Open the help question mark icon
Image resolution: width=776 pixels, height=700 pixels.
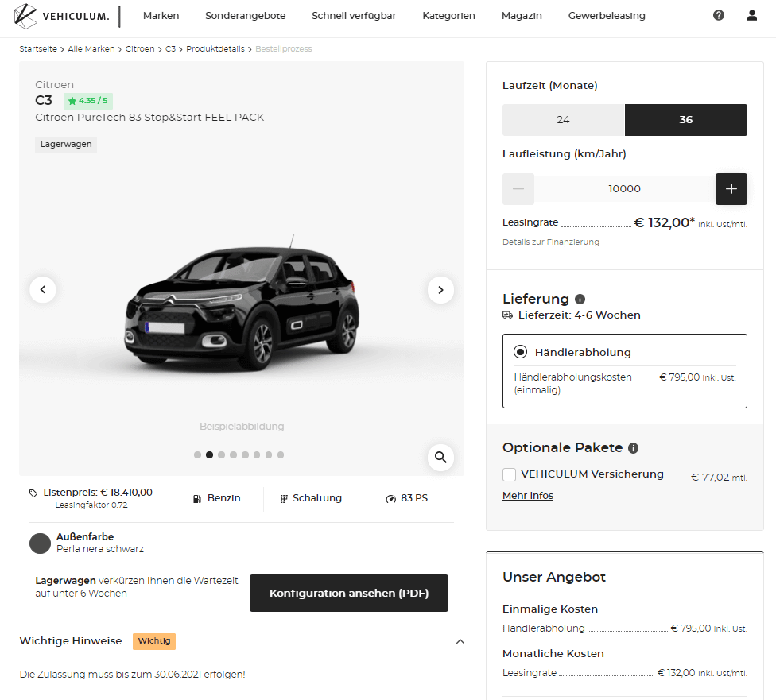click(719, 15)
